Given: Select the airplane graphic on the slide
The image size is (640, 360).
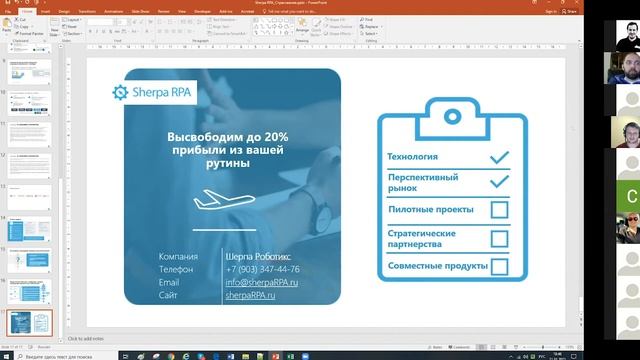Looking at the screenshot, I should (224, 200).
